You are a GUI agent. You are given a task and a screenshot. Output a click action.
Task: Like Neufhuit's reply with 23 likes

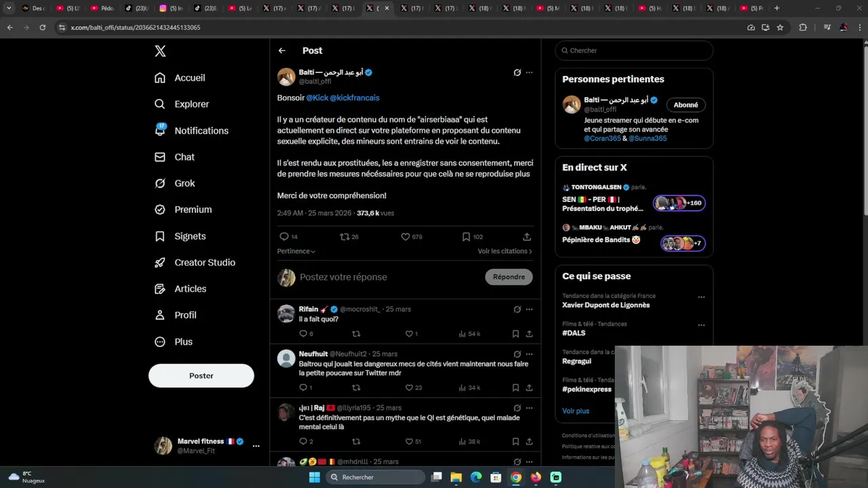pyautogui.click(x=409, y=388)
